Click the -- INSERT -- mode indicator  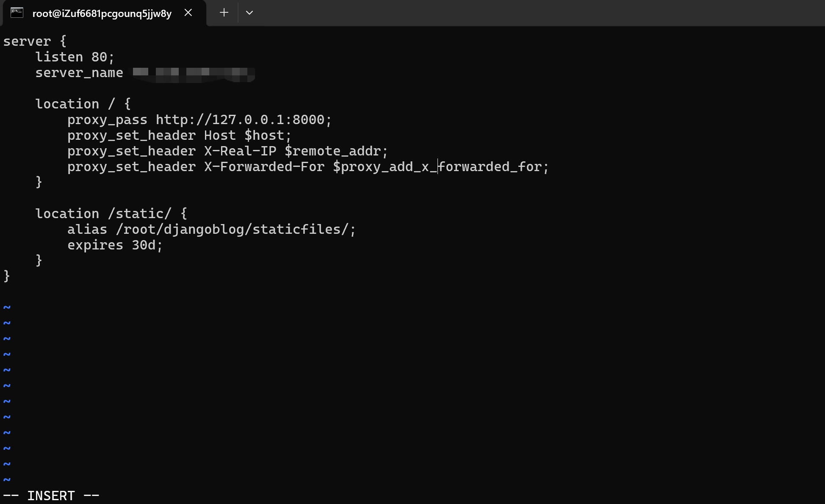(51, 496)
